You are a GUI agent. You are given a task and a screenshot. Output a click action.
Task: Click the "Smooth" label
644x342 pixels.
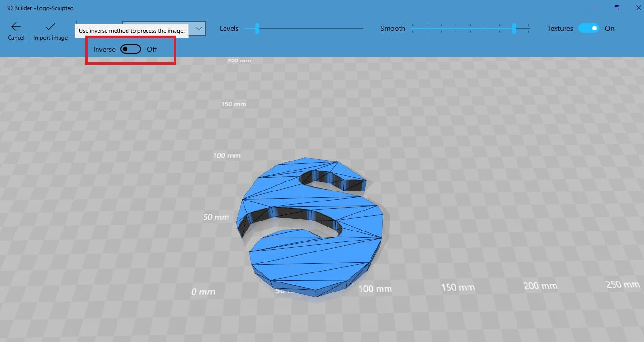pos(393,29)
